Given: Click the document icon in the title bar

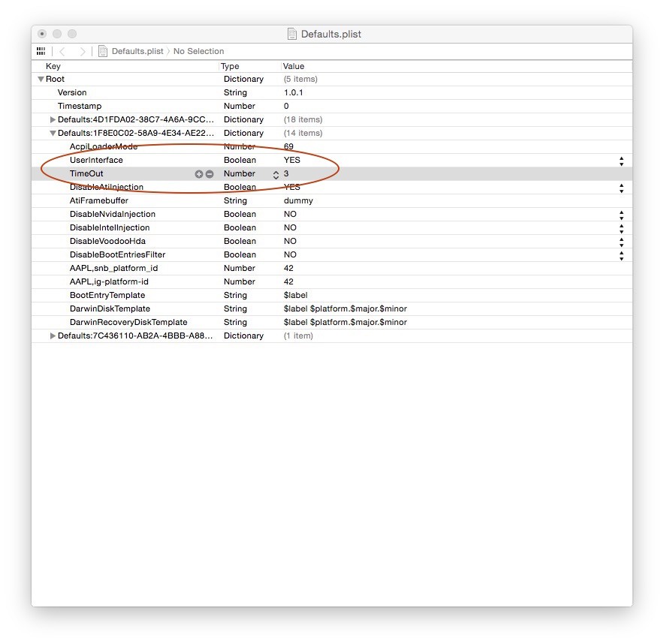Looking at the screenshot, I should click(291, 34).
